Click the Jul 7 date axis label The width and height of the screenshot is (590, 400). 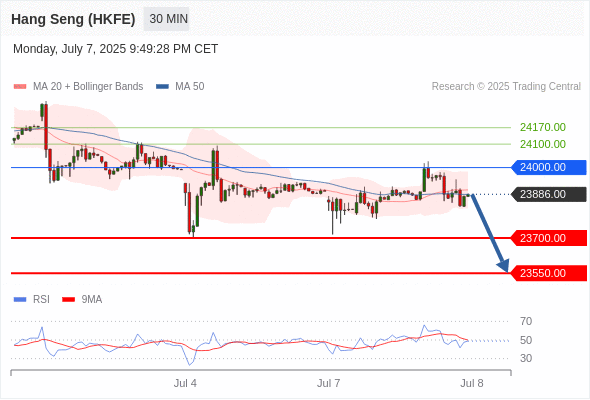pos(328,383)
